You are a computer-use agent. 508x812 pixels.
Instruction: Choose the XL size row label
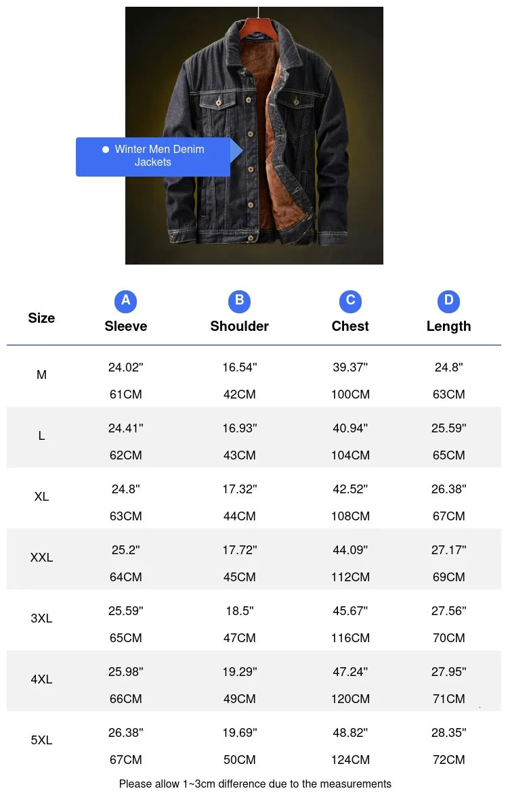[x=41, y=497]
